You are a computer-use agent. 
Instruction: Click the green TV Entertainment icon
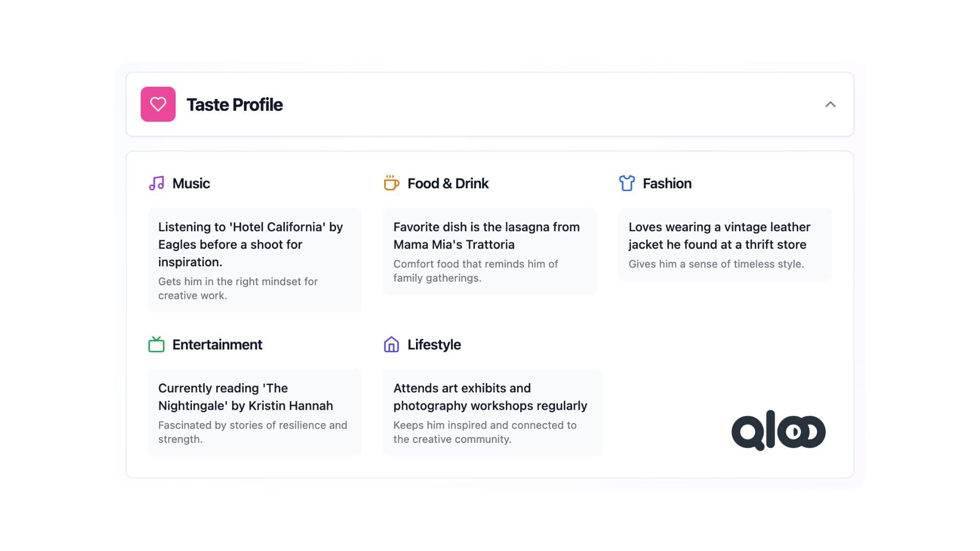[156, 345]
